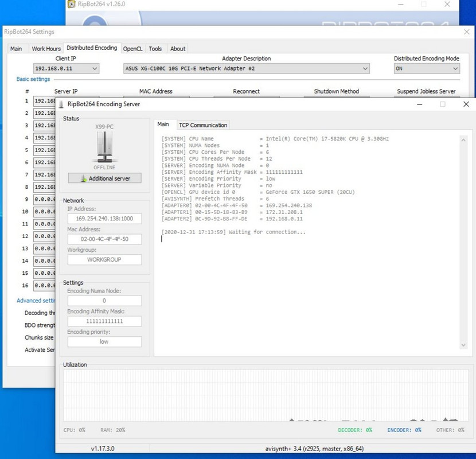Image resolution: width=476 pixels, height=459 pixels.
Task: Click the RAM: 20% readout
Action: [x=112, y=430]
